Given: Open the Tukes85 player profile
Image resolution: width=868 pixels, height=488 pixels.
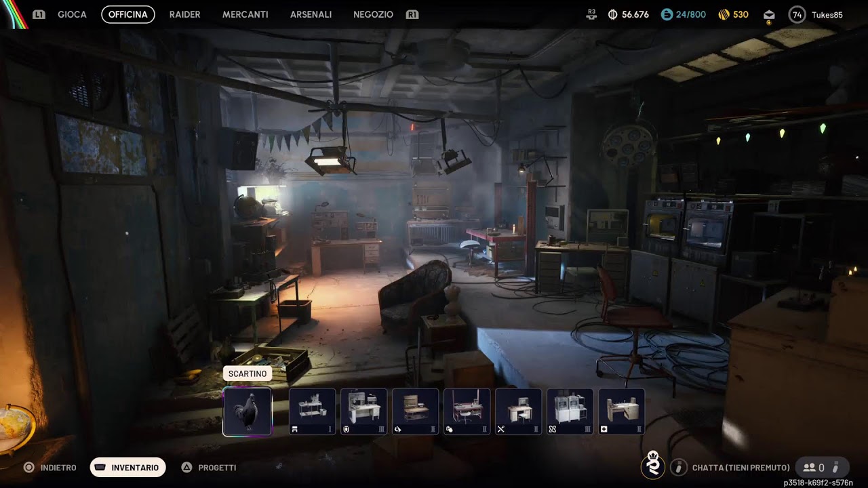Looking at the screenshot, I should click(x=827, y=14).
